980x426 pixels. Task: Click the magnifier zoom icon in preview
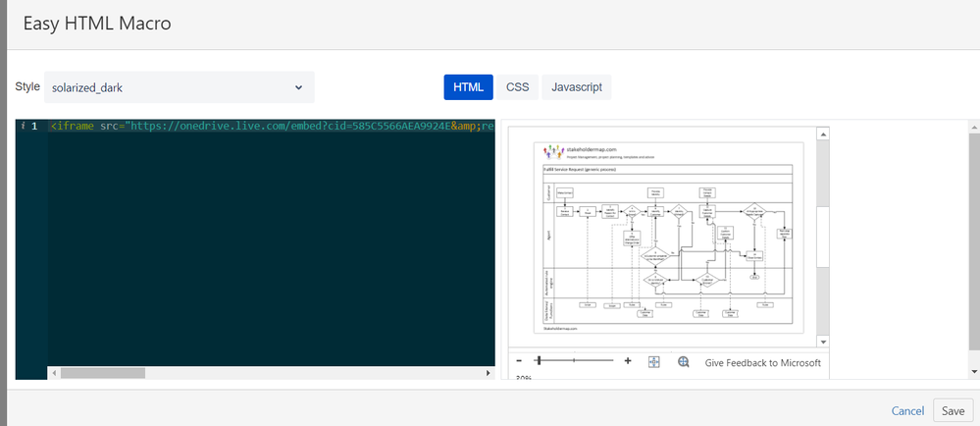[683, 362]
